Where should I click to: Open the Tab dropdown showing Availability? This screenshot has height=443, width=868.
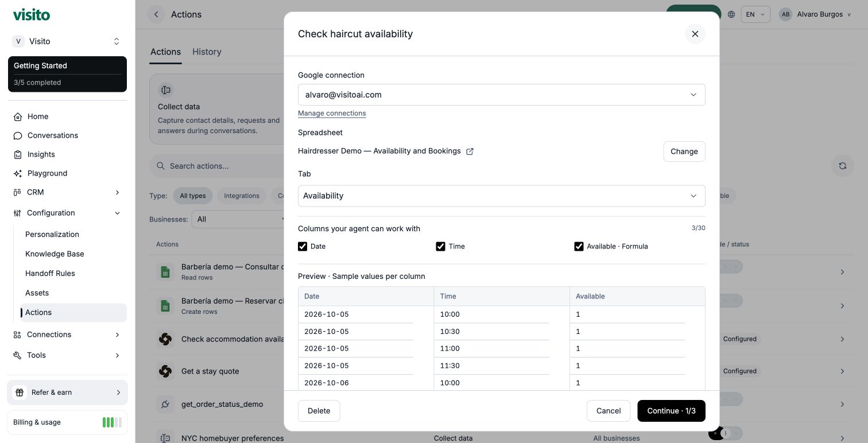tap(501, 196)
